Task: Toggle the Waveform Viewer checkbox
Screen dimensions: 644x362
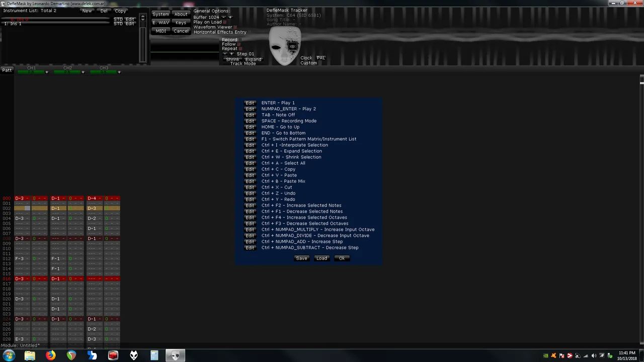Action: [x=235, y=27]
